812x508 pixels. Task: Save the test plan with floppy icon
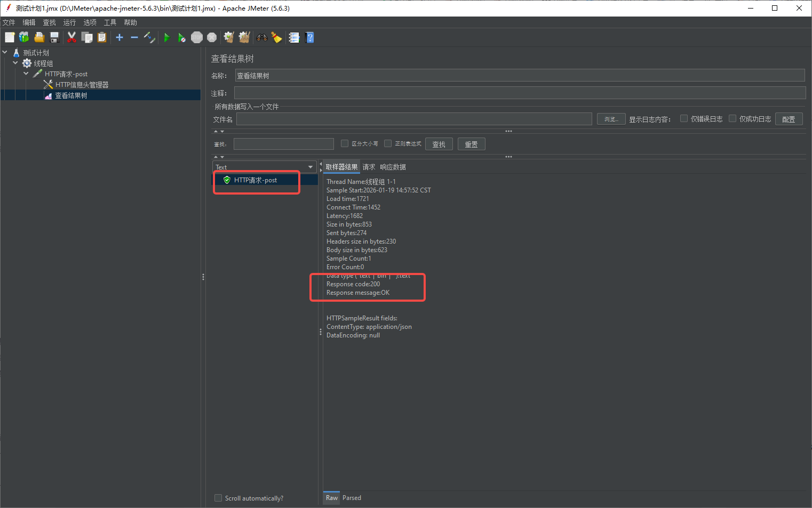54,37
